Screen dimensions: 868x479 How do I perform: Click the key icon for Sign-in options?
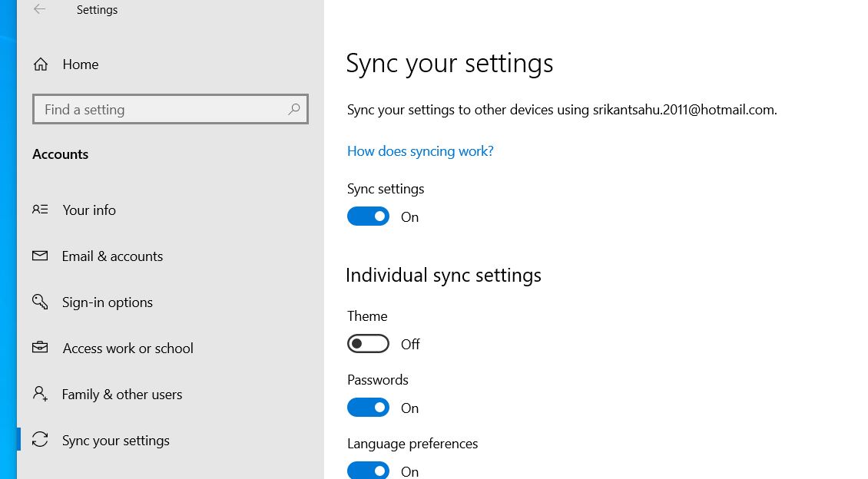click(40, 302)
